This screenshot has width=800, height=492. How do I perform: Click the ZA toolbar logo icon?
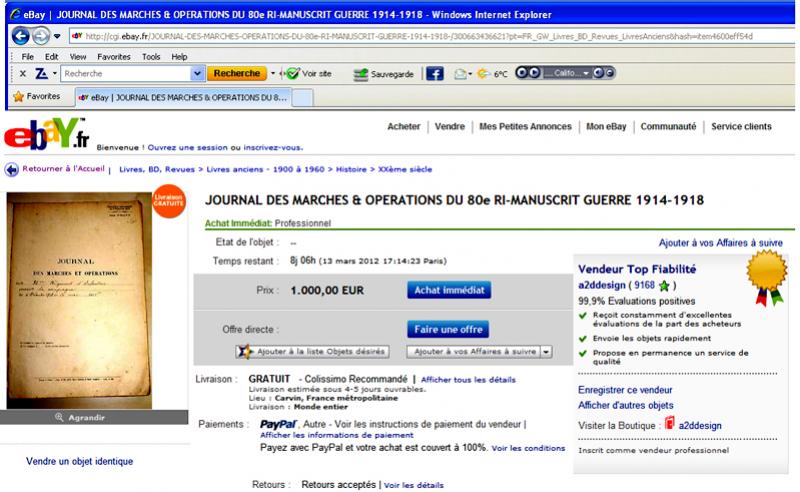[x=41, y=74]
